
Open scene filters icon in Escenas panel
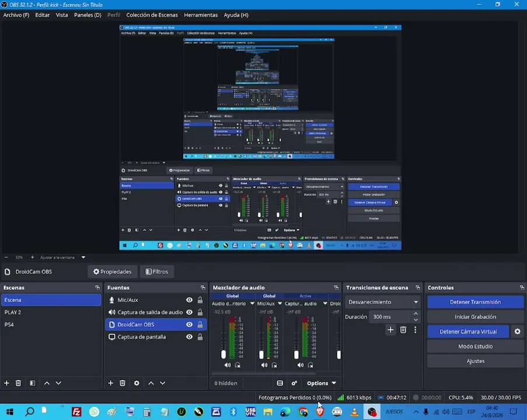click(32, 383)
